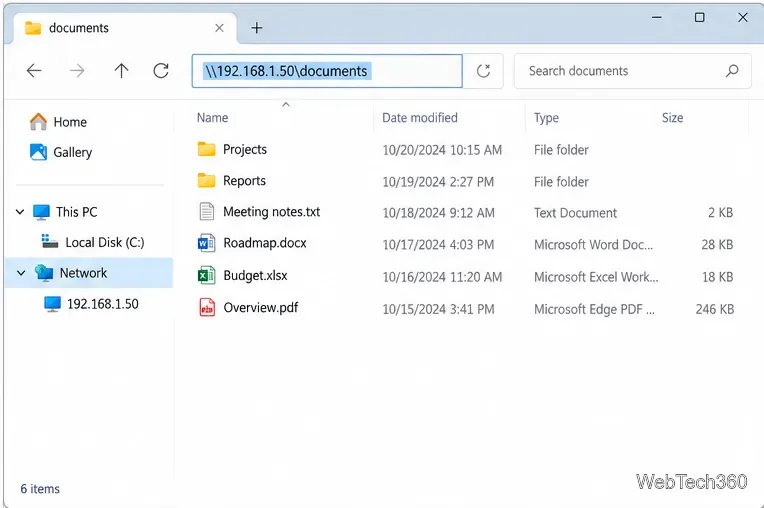Open a new tab with plus button
764x508 pixels.
coord(257,28)
